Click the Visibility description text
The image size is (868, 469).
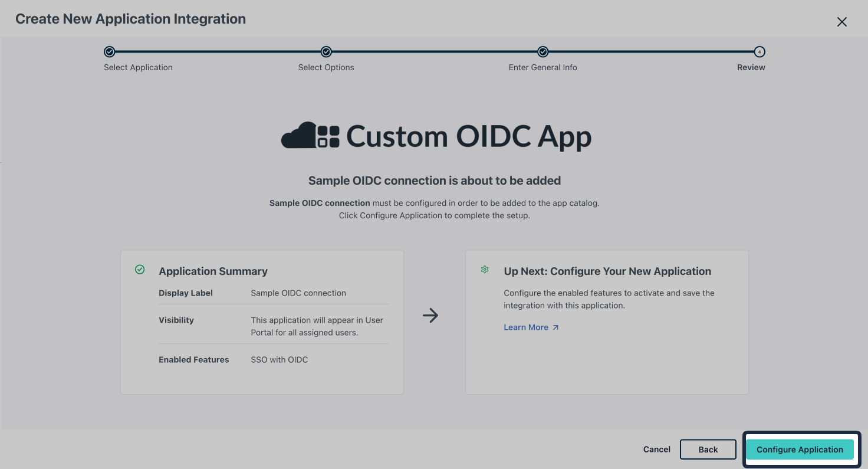point(317,326)
